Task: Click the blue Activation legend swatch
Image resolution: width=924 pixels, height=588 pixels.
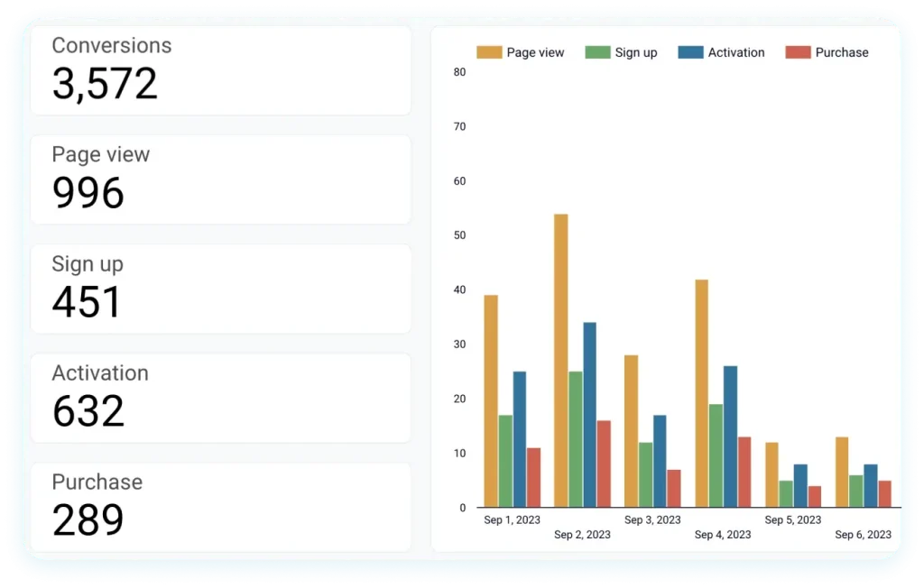Action: pos(690,52)
